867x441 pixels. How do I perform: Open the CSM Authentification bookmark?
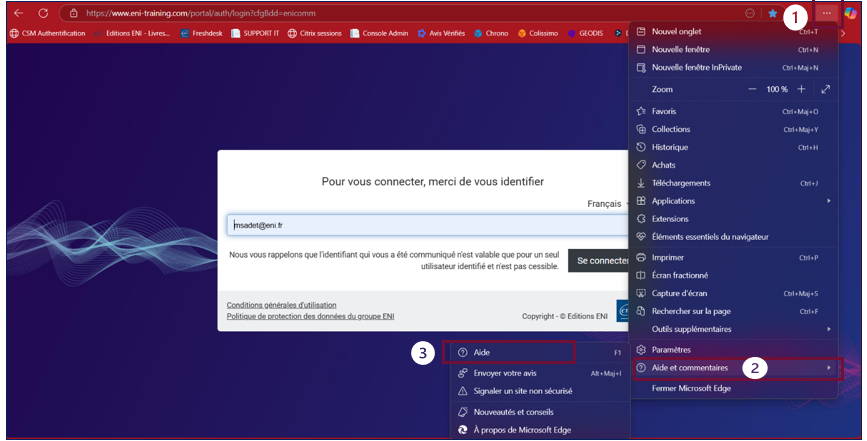click(x=48, y=33)
